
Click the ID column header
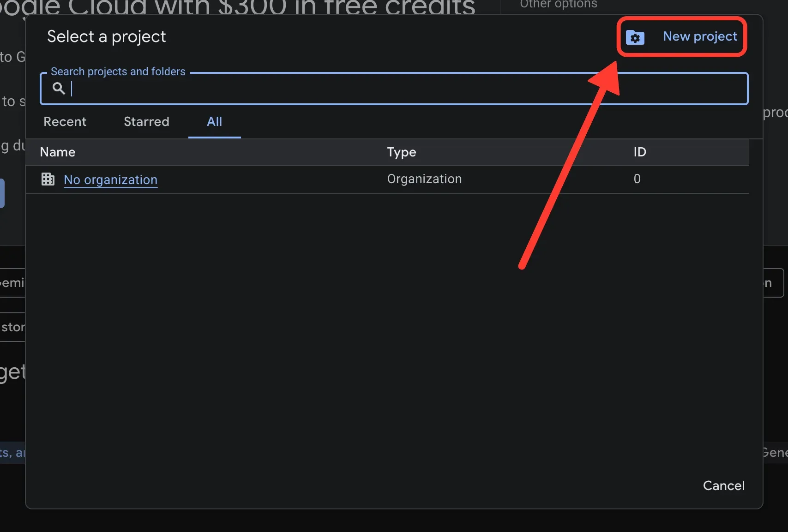[640, 152]
